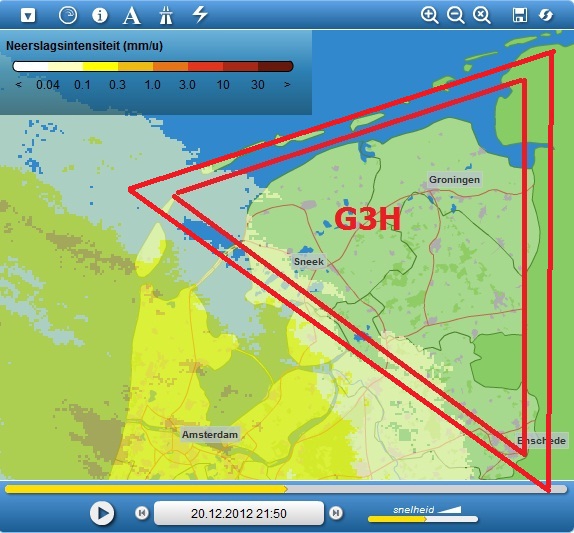This screenshot has height=533, width=574.
Task: Step to the previous radar frame
Action: coord(142,513)
